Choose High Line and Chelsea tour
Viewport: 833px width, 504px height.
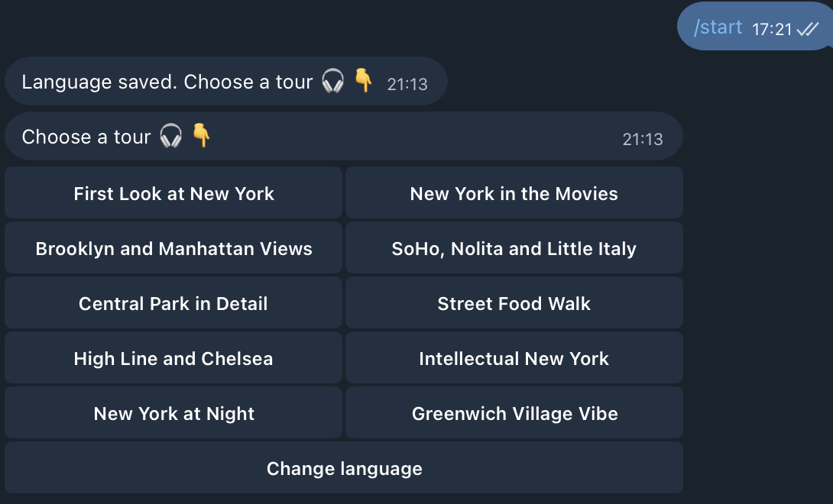pyautogui.click(x=173, y=359)
